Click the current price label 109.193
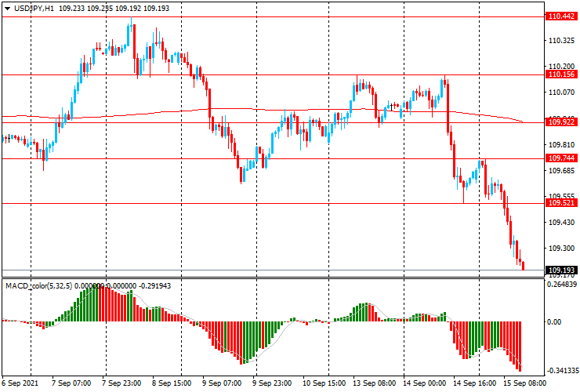 (561, 270)
